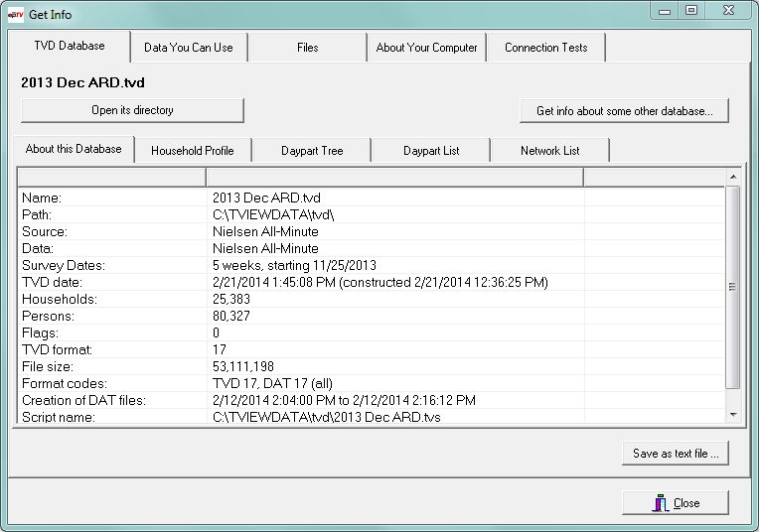Select the value 2013 Dec ARD.tvd in Name row
Screen dimensions: 759x532
point(266,198)
